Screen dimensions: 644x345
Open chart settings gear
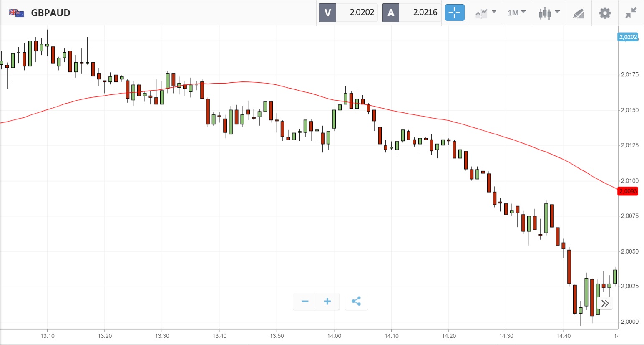605,13
